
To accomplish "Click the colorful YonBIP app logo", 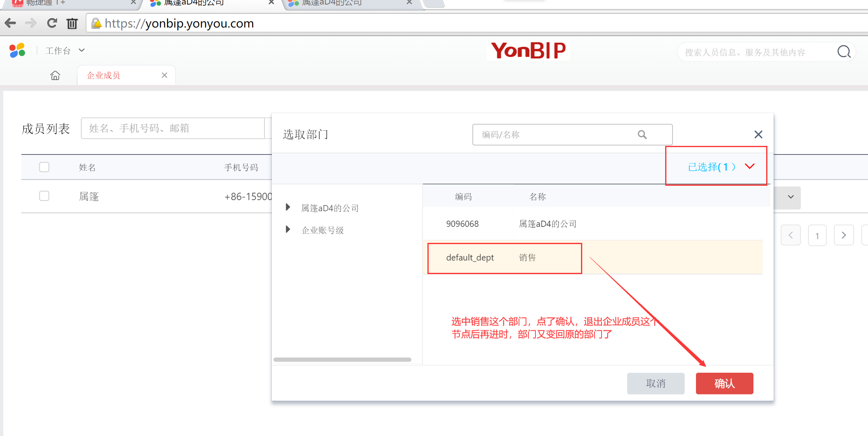I will (17, 50).
